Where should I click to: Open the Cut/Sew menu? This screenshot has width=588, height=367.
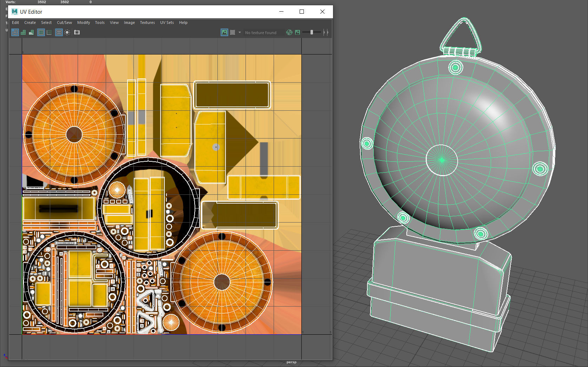(x=65, y=22)
